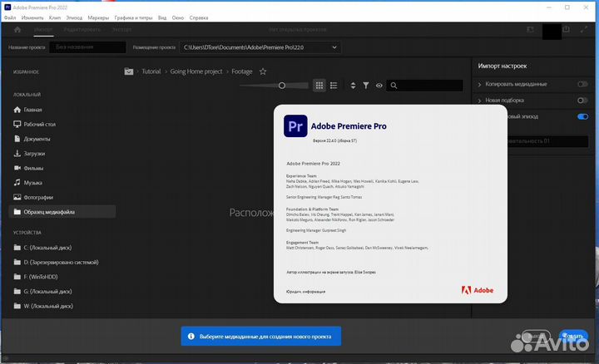Screen dimensions: 599x364
Task: Open the project location dropdown
Action: pyautogui.click(x=260, y=47)
